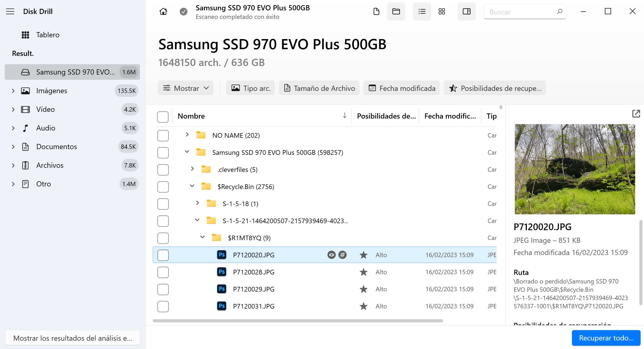Click the forest preview thumbnail
Viewport: 644px width, 349px height.
tap(575, 169)
